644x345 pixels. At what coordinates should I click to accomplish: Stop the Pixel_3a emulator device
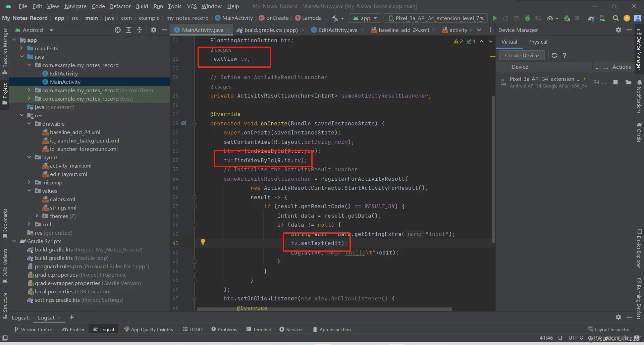[x=615, y=82]
